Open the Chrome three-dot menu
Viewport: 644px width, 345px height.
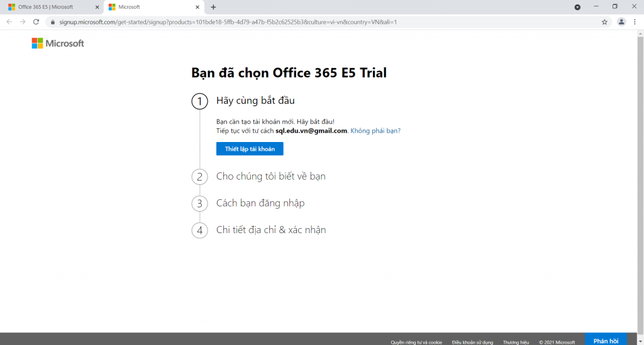(x=635, y=22)
